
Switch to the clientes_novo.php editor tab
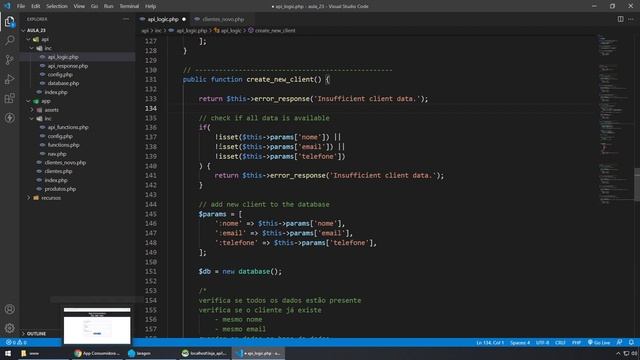(x=223, y=19)
